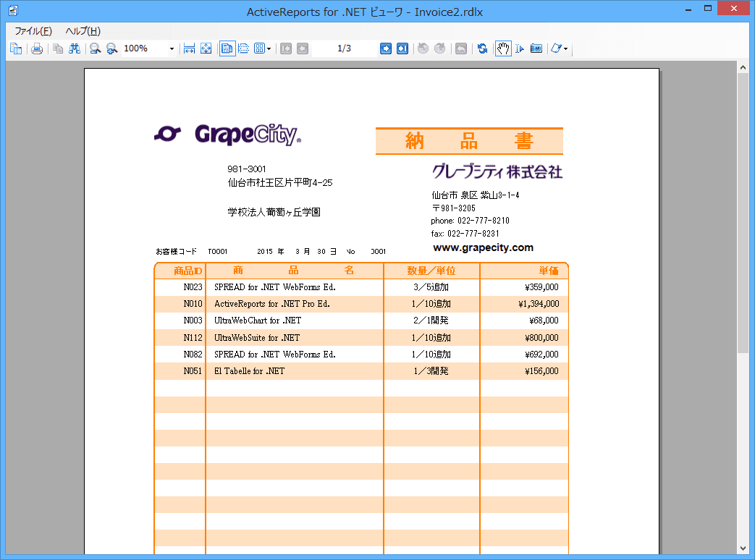Viewport: 755px width, 560px height.
Task: Go to the previous page
Action: coord(303,48)
